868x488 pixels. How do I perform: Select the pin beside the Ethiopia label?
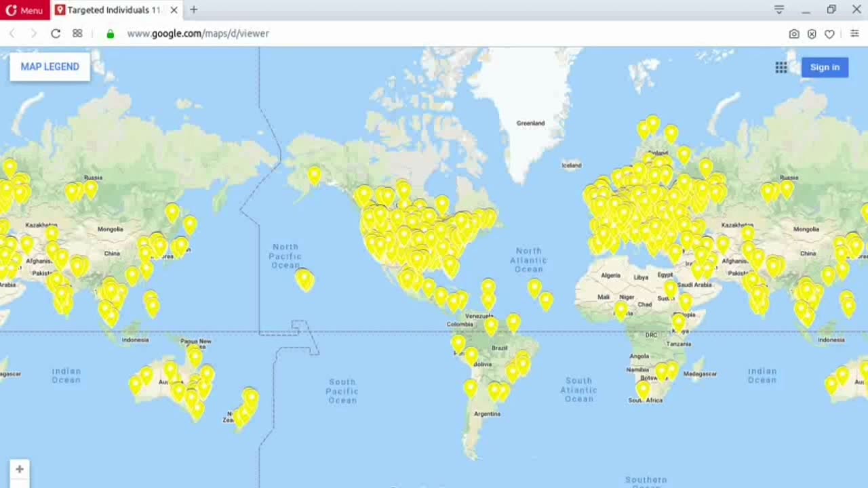[x=679, y=322]
